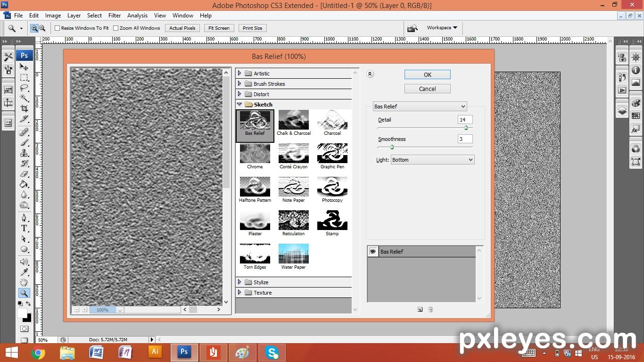Open the Bas Relief filter dropdown
This screenshot has width=644, height=362.
(x=420, y=107)
